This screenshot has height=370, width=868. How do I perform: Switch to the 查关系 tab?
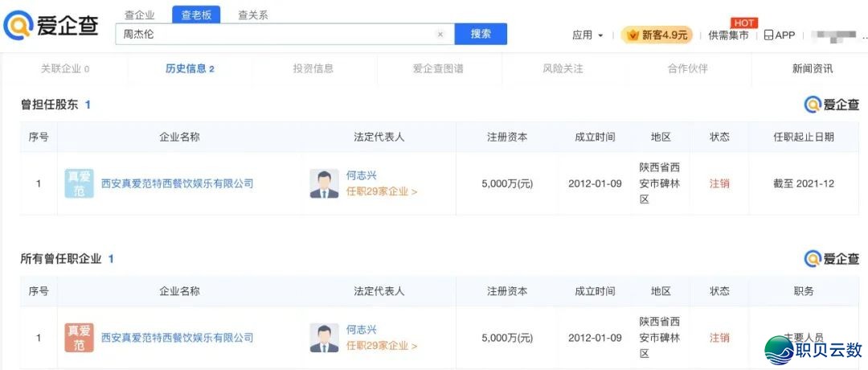click(253, 15)
